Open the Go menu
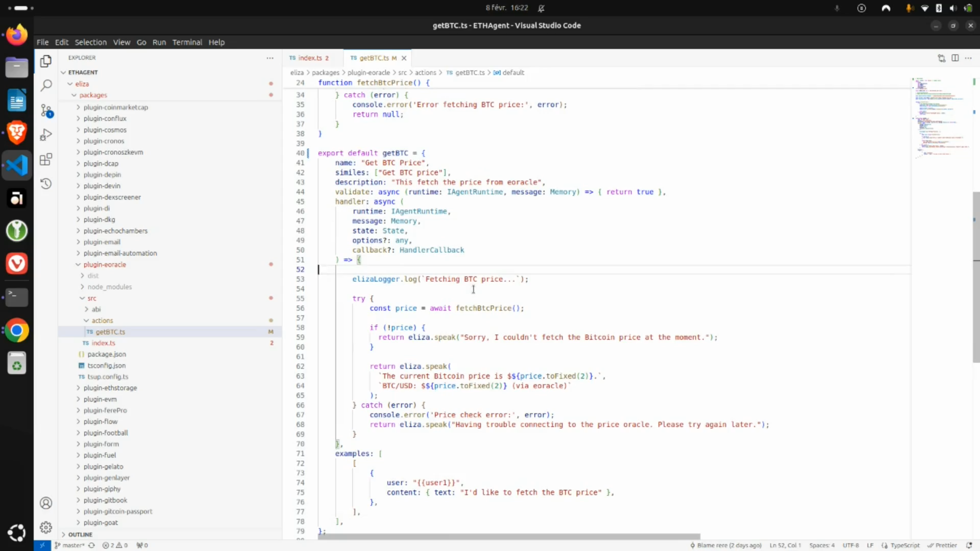Image resolution: width=980 pixels, height=551 pixels. click(141, 42)
